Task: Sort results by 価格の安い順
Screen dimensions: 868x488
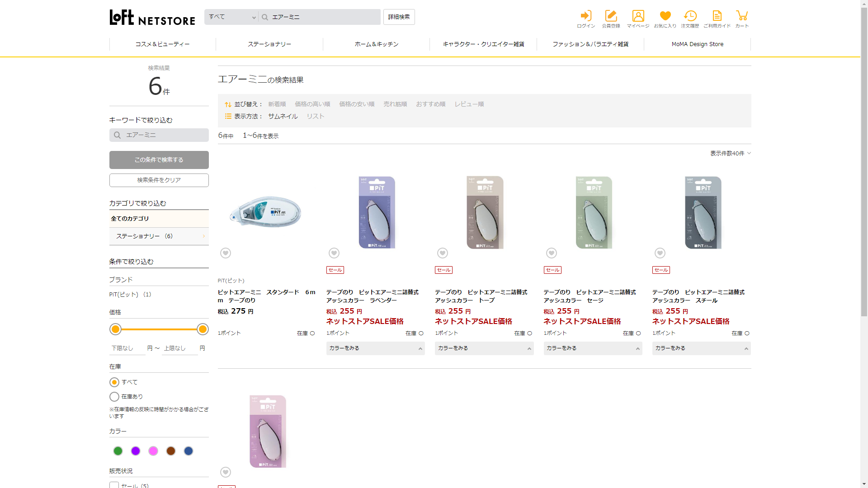Action: click(357, 104)
